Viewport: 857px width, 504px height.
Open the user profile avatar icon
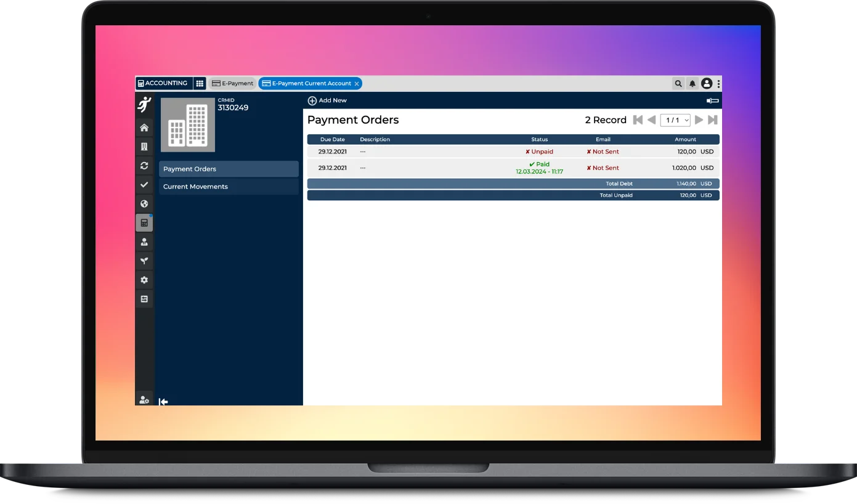(x=707, y=84)
